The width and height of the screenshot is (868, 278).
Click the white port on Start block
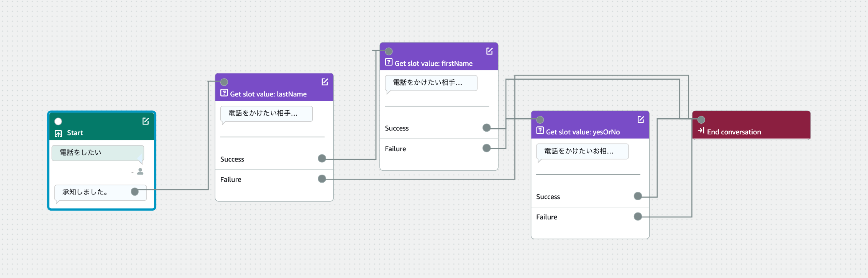point(58,121)
